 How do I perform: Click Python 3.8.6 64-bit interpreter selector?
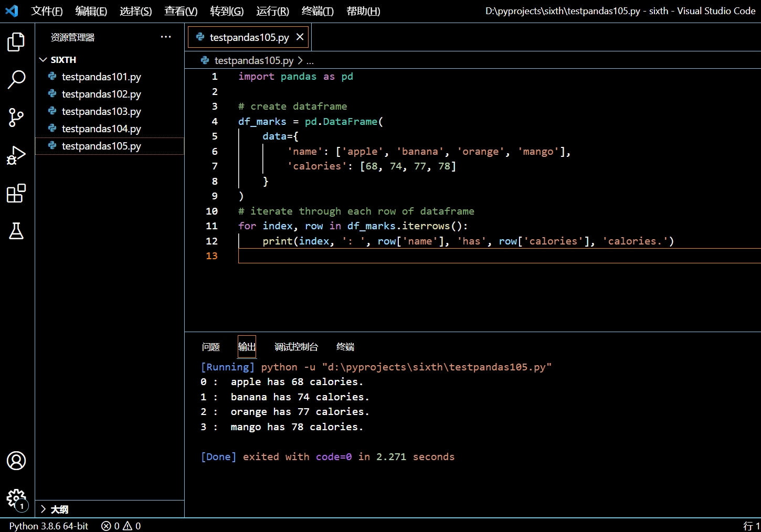click(49, 526)
